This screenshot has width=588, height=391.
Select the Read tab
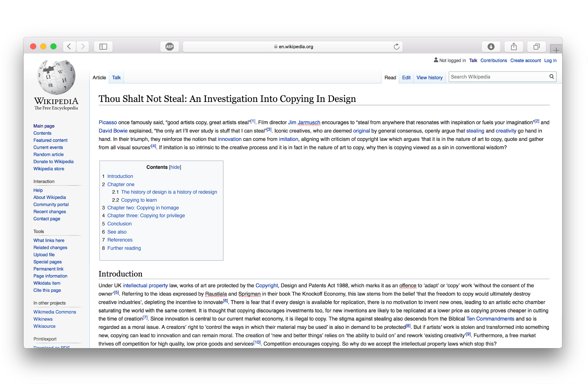390,78
